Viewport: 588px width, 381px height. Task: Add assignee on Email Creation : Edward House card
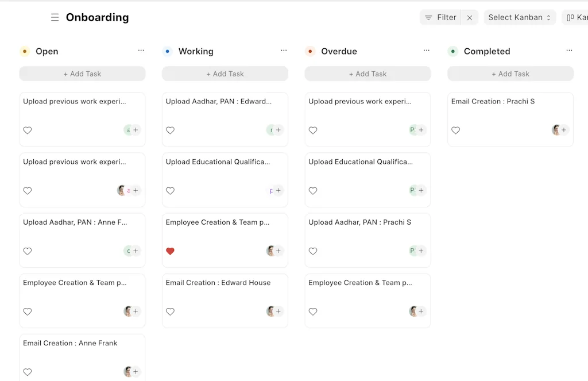point(278,311)
